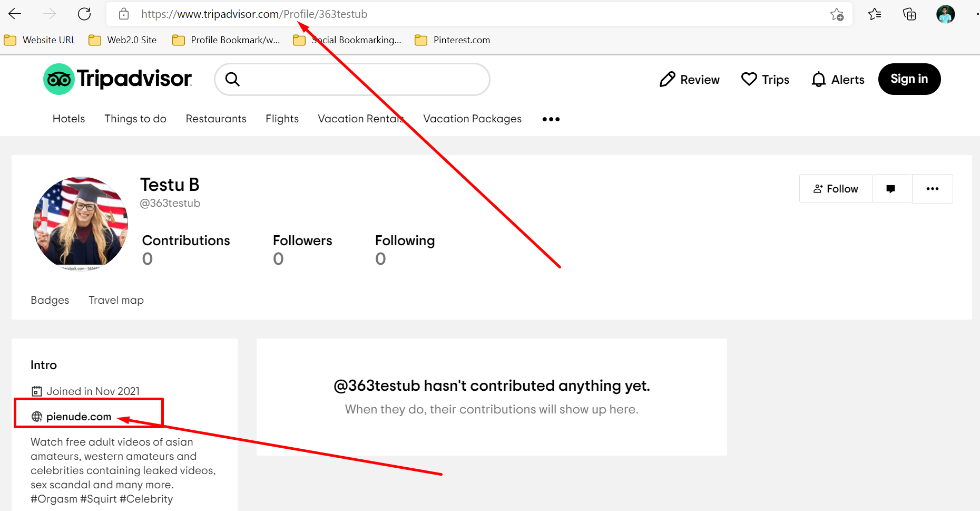Expand more navigation options ellipsis
The image size is (980, 511).
[551, 119]
